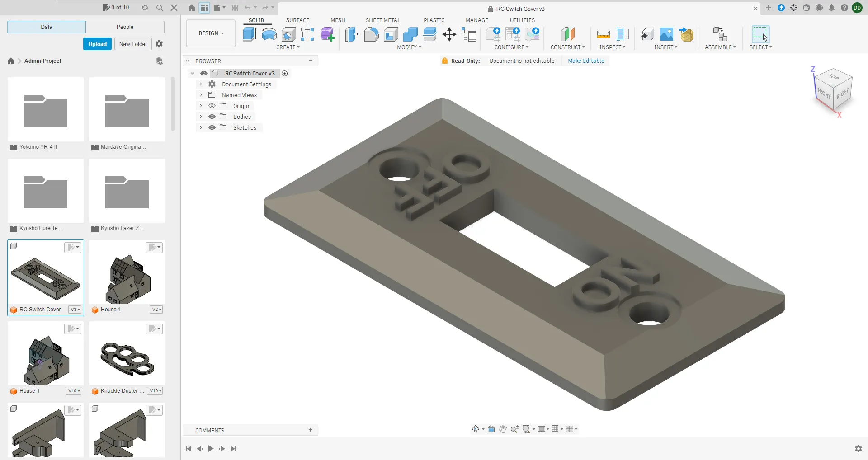
Task: Click the ViewCube FRONT face
Action: pyautogui.click(x=824, y=94)
